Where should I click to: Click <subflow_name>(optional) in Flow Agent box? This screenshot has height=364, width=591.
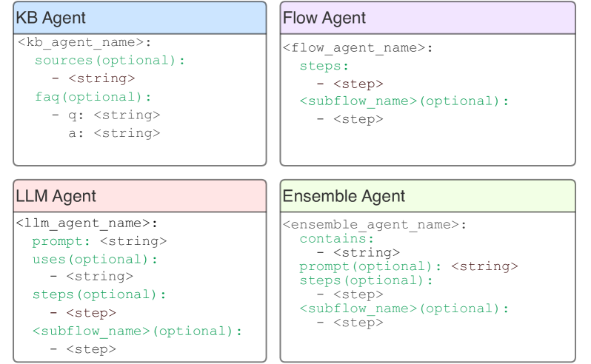click(404, 101)
